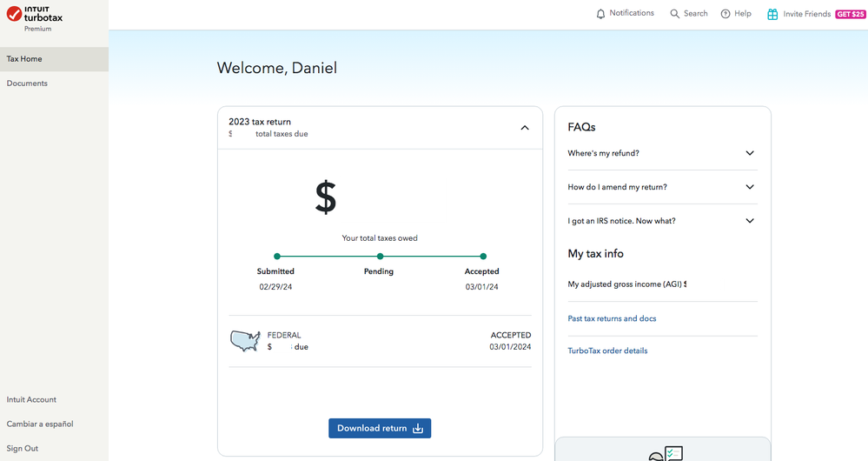Click the Accepted progress dot
This screenshot has width=868, height=461.
point(483,256)
